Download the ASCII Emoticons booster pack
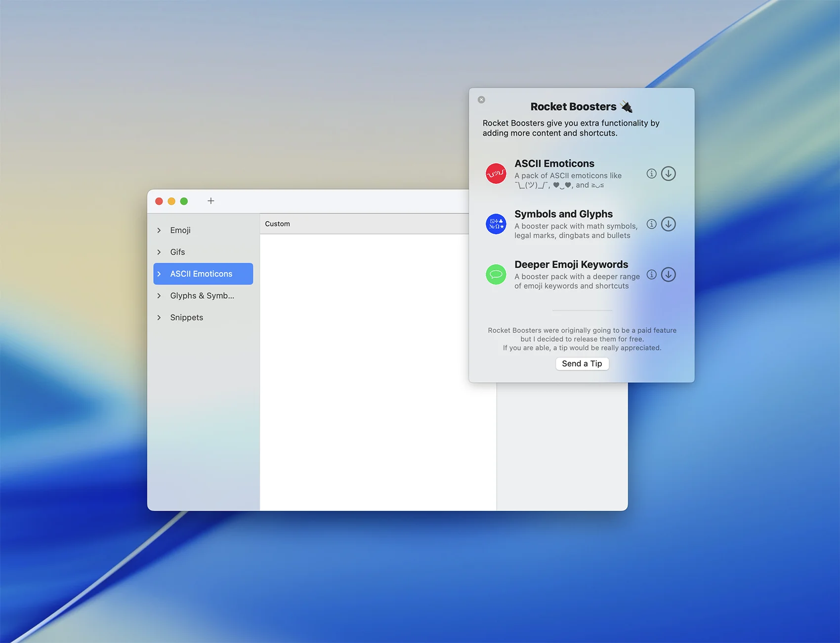The width and height of the screenshot is (840, 643). tap(668, 174)
